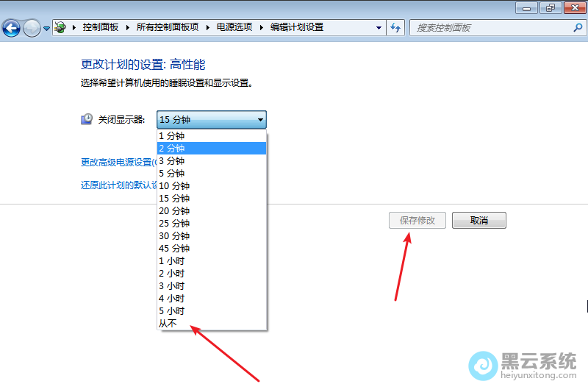
Task: Choose 5 小时 from the list
Action: (171, 310)
